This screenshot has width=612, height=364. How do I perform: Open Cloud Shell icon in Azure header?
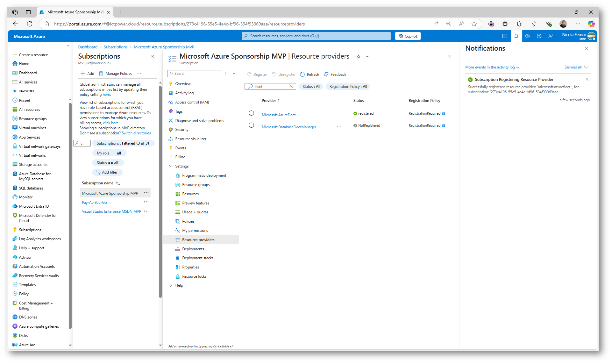(x=505, y=36)
